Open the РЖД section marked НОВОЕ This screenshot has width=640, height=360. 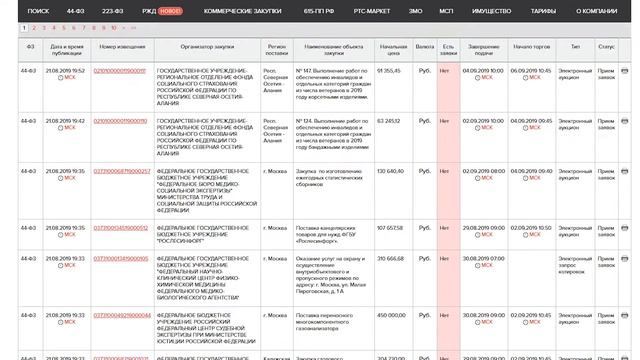click(162, 11)
